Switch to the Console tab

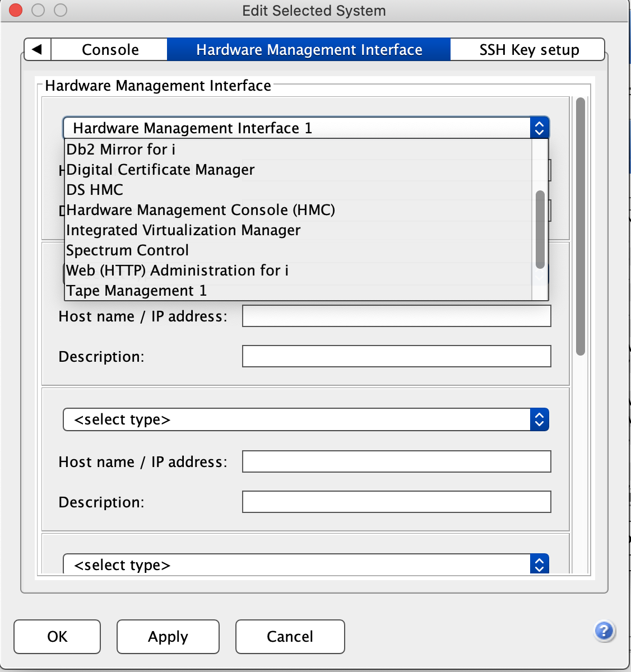110,49
